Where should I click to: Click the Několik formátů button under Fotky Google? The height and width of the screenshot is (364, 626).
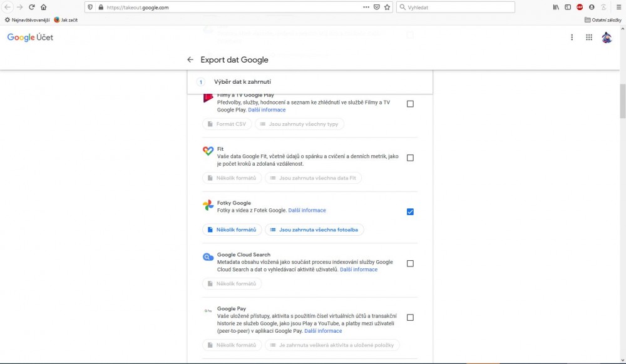click(x=232, y=230)
